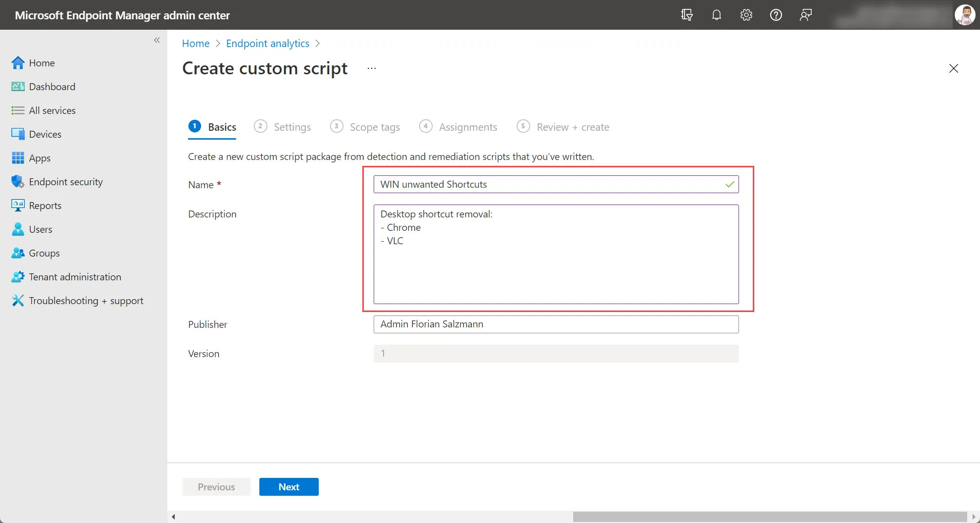980x523 pixels.
Task: Click the user avatar in top right
Action: [965, 15]
